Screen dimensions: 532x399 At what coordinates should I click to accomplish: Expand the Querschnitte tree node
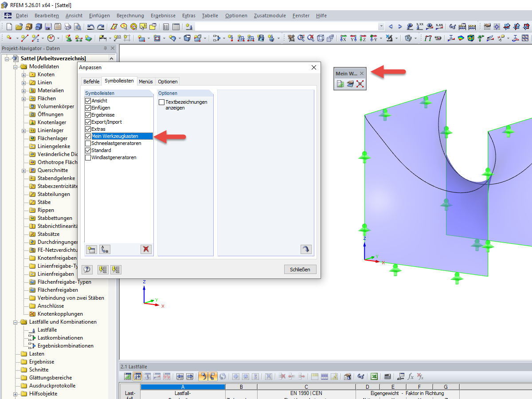(23, 170)
